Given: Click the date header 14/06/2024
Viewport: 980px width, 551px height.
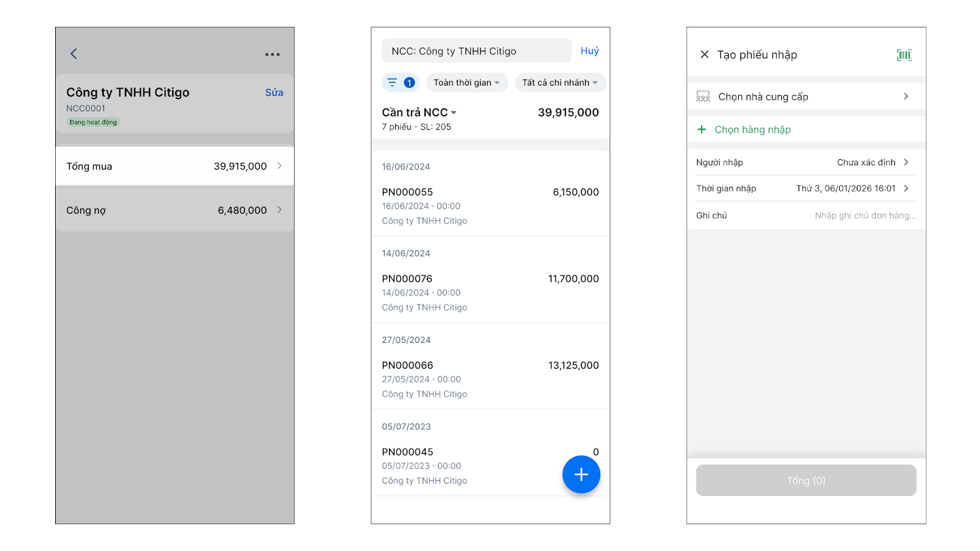Looking at the screenshot, I should pyautogui.click(x=406, y=253).
